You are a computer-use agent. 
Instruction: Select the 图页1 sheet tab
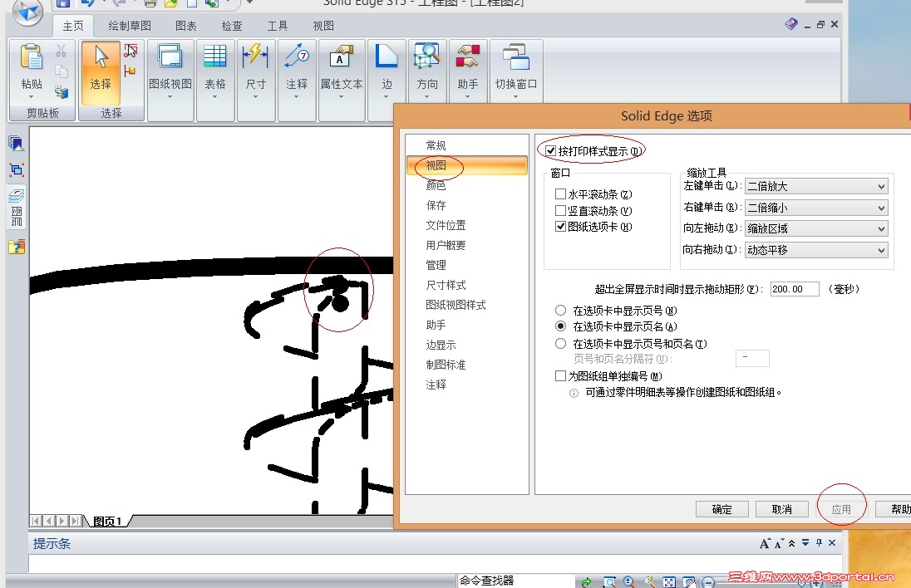point(108,522)
